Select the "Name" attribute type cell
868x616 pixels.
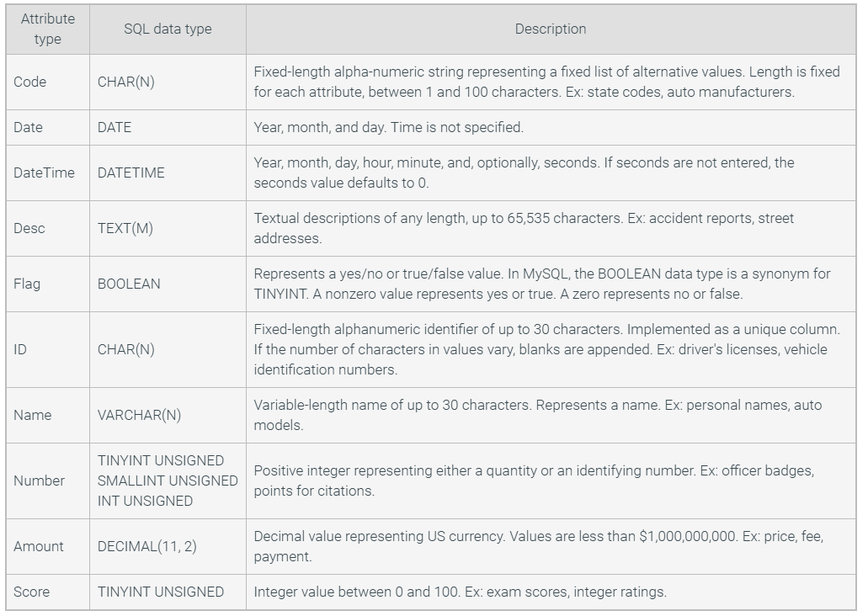(32, 416)
